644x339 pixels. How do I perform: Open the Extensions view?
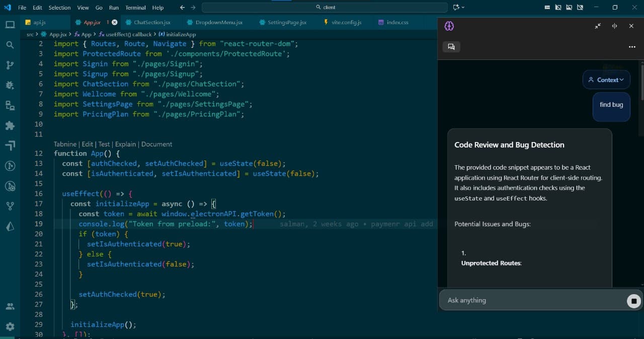point(10,125)
